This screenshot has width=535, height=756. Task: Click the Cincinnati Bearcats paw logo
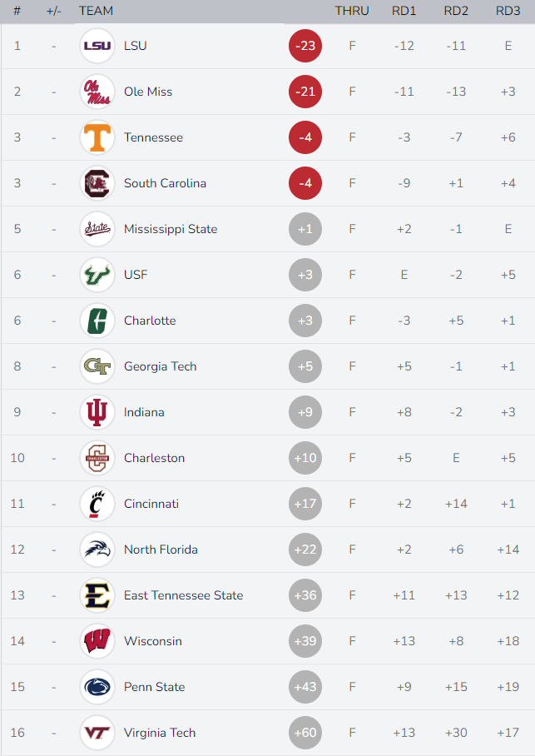[x=97, y=504]
